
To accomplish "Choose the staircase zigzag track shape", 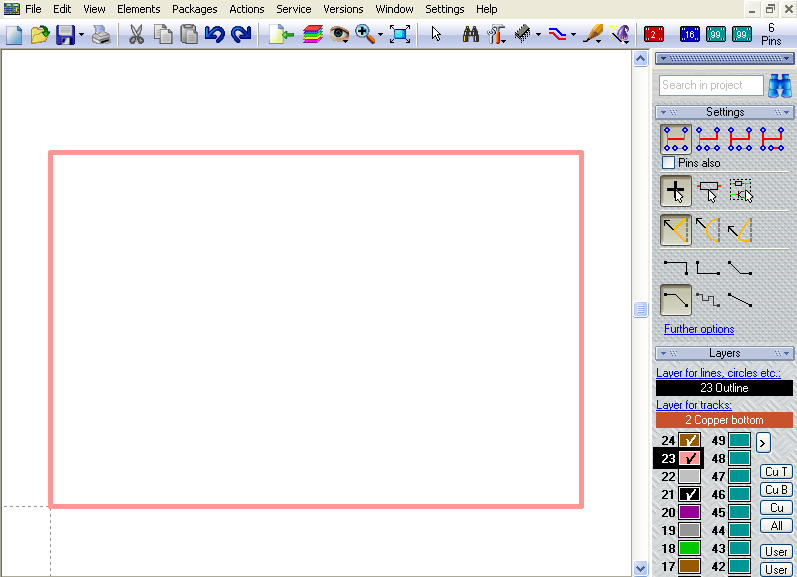I will coord(708,300).
